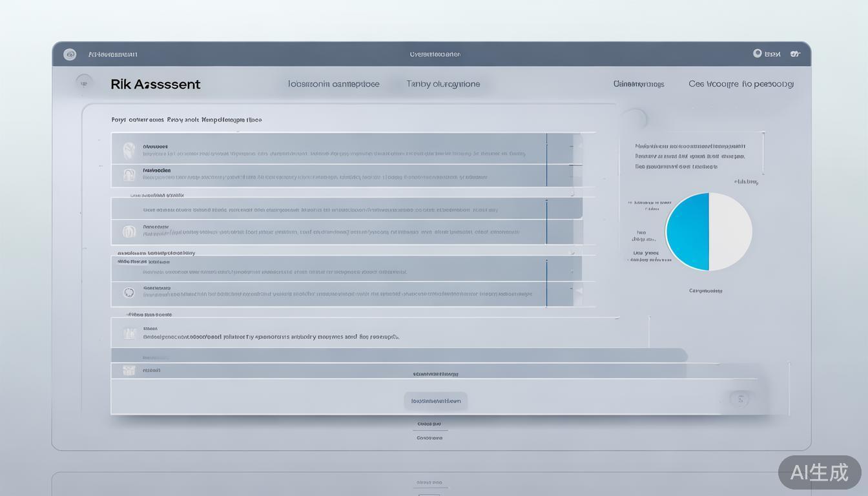The height and width of the screenshot is (496, 868).
Task: Click the icon in the fourth list row
Action: point(129,231)
